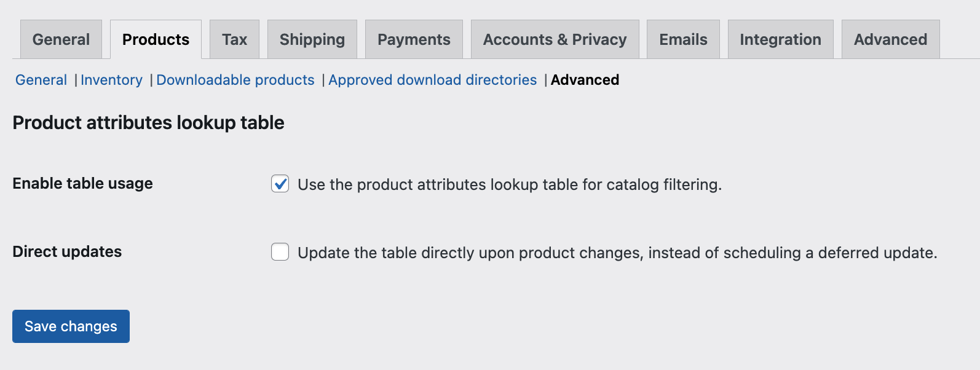The height and width of the screenshot is (370, 980).
Task: Go to Downloadable products section
Action: (x=235, y=80)
